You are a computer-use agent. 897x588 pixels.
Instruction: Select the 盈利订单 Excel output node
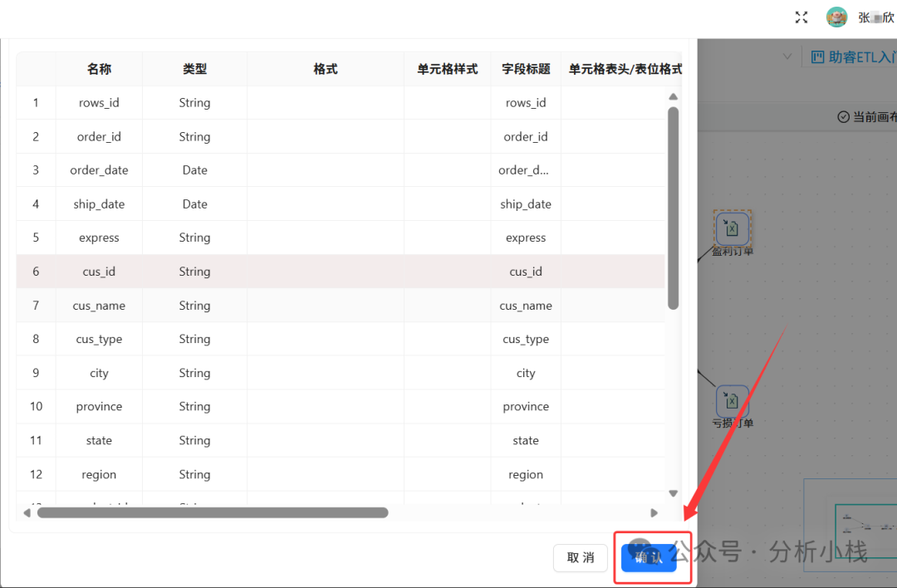pos(732,228)
